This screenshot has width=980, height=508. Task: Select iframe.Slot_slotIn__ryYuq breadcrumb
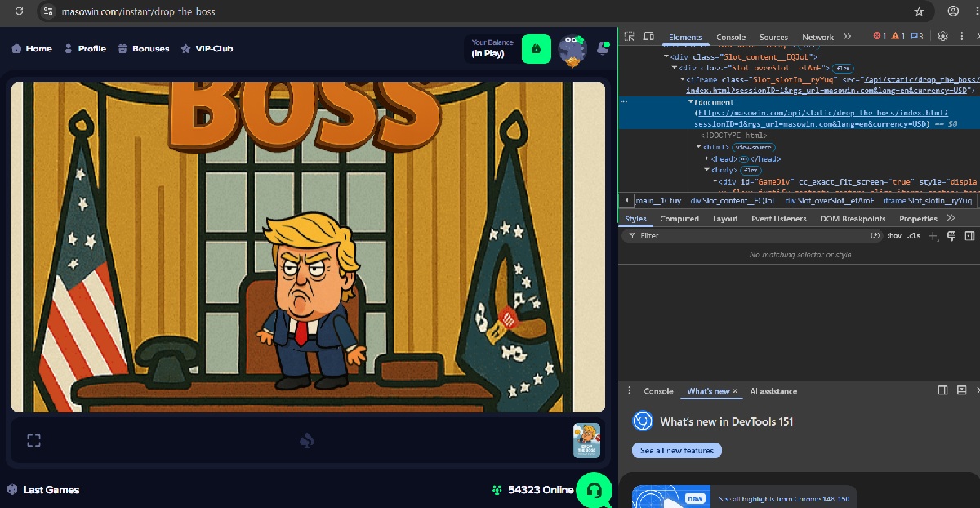pyautogui.click(x=928, y=200)
